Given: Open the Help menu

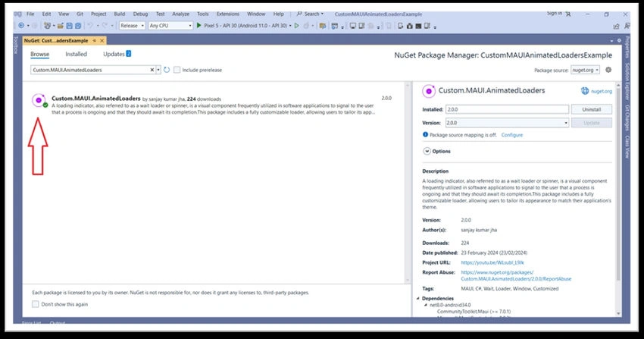Looking at the screenshot, I should [x=279, y=14].
